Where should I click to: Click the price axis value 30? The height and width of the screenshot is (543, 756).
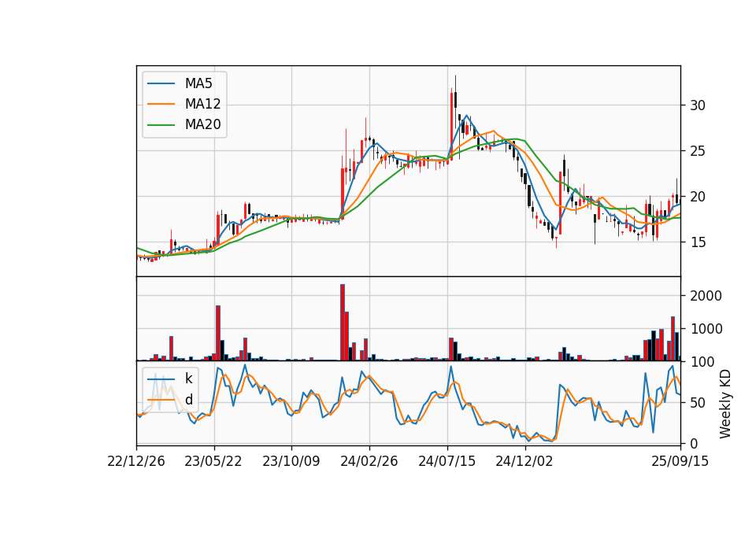pos(698,105)
